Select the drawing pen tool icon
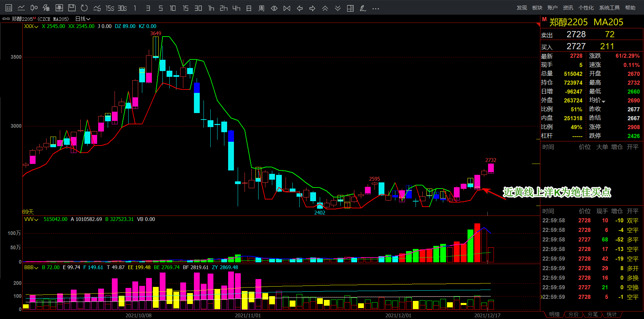The width and height of the screenshot is (644, 319). 363,8
